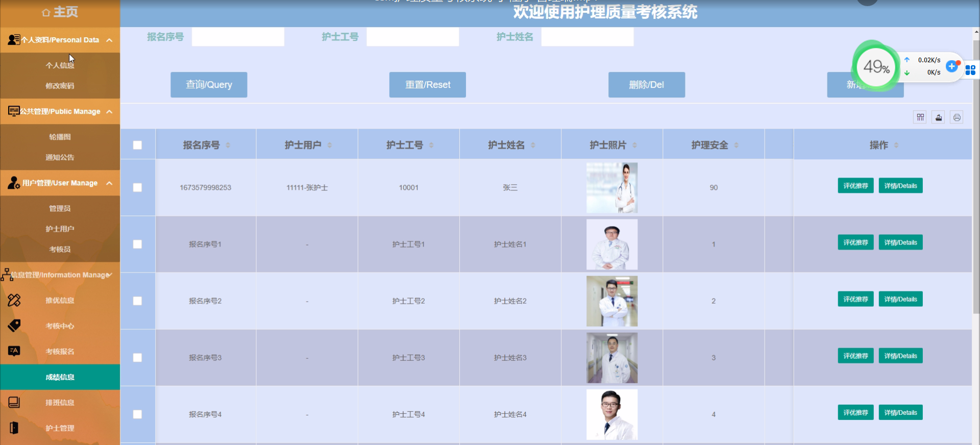Screen dimensions: 980x445
Task: Click the User Manage person-gear icon
Action: (14, 182)
